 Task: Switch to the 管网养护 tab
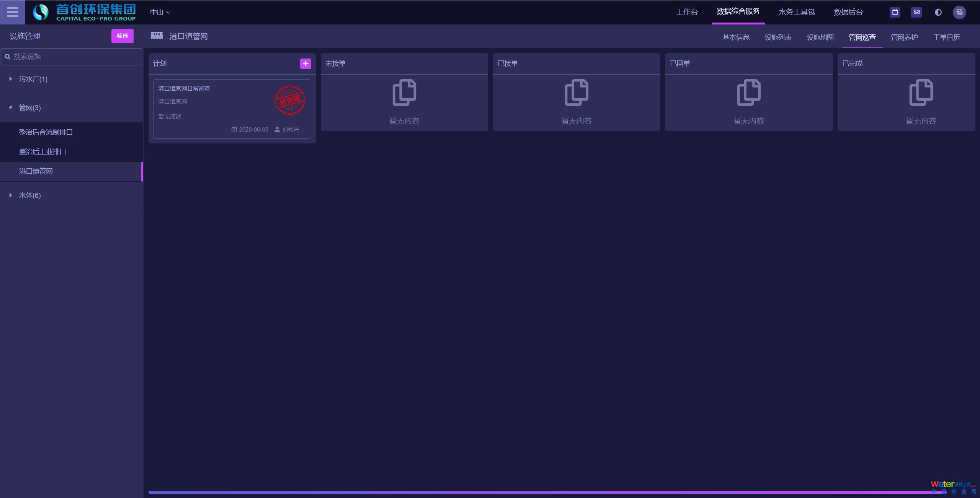click(904, 37)
